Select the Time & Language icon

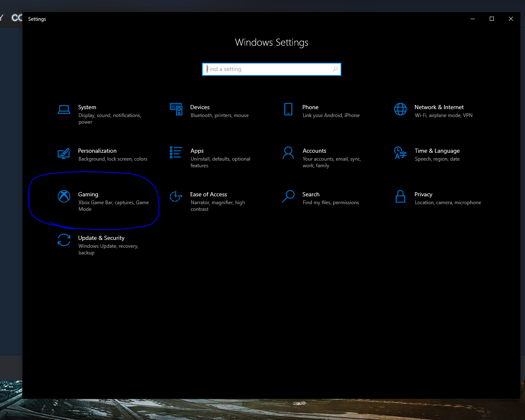pos(400,153)
